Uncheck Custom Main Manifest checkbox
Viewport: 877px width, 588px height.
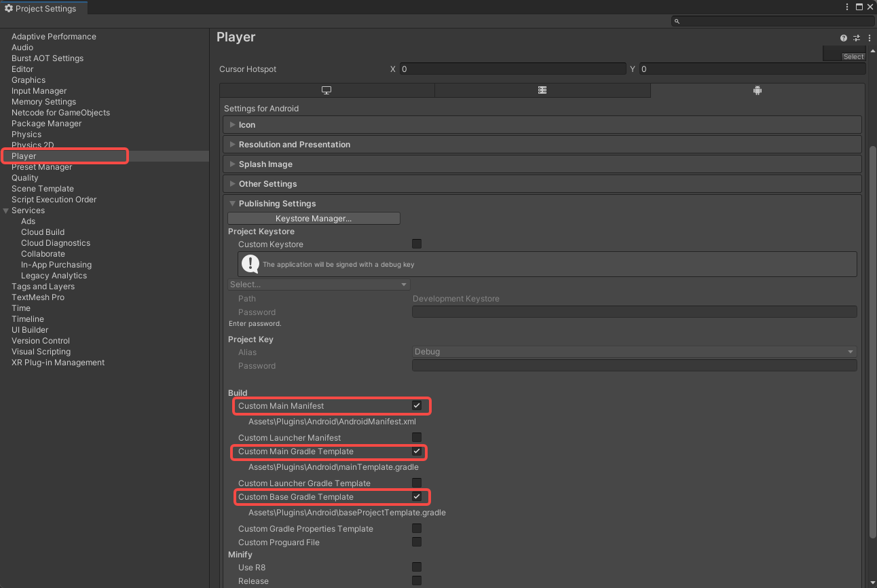tap(417, 406)
